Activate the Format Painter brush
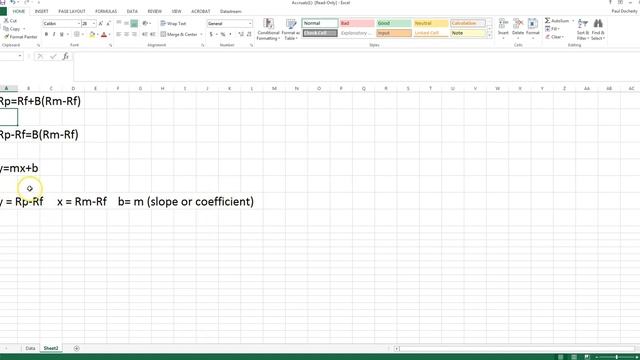Image resolution: width=640 pixels, height=360 pixels. 20,37
